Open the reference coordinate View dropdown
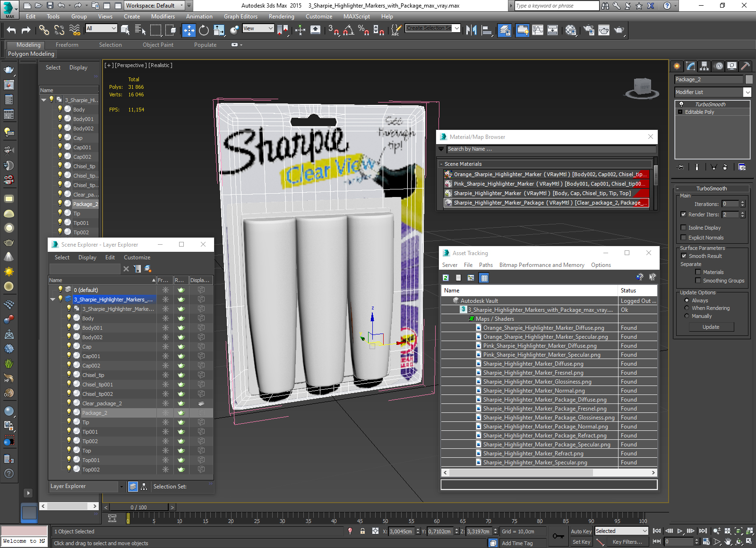This screenshot has width=756, height=548. [x=258, y=28]
